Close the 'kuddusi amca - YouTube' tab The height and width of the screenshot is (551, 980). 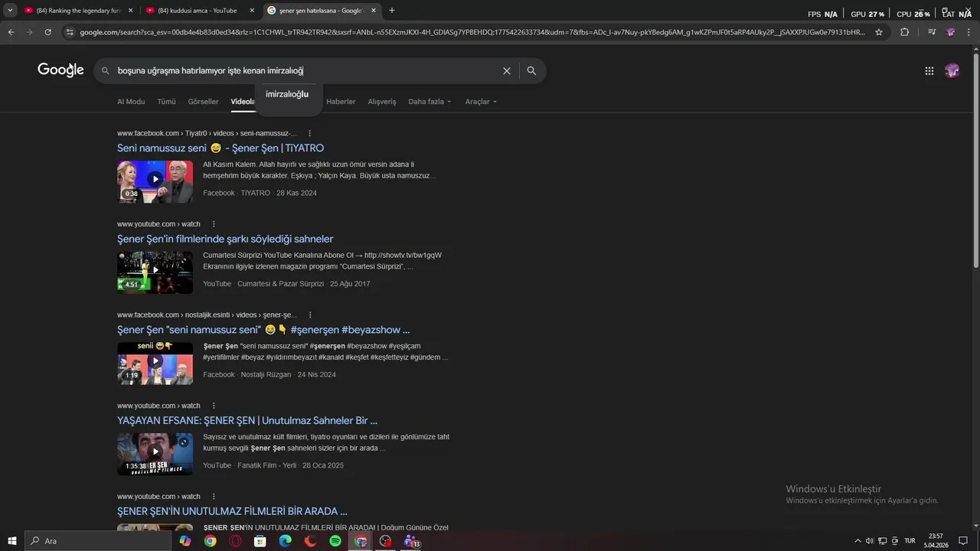(252, 11)
